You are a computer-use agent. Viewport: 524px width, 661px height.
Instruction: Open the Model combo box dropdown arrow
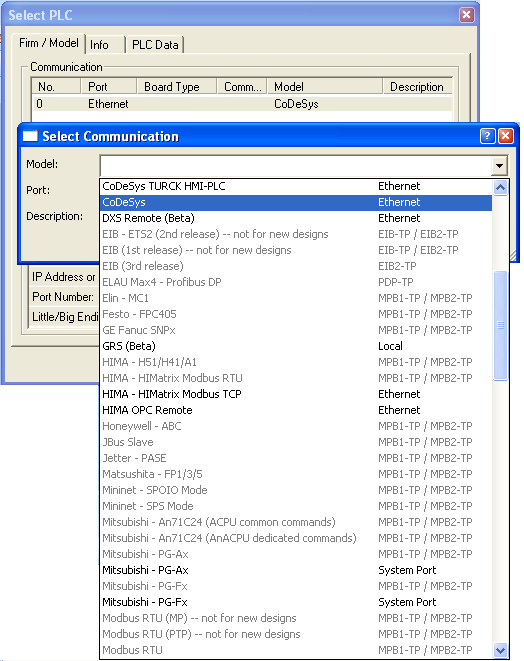tap(499, 166)
